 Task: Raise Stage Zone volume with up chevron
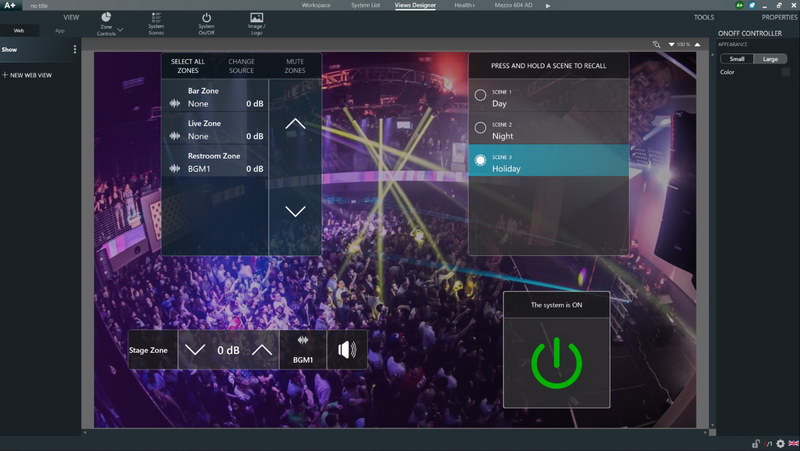262,349
